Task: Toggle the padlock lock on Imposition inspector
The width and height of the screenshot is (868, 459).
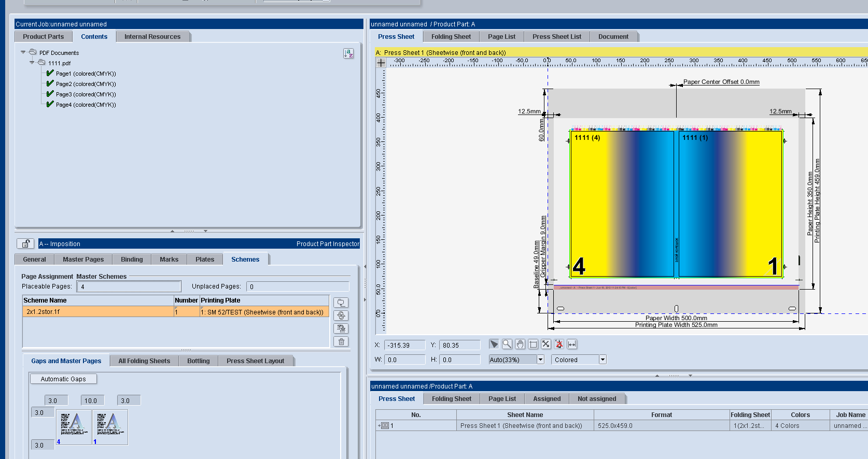Action: click(x=25, y=243)
